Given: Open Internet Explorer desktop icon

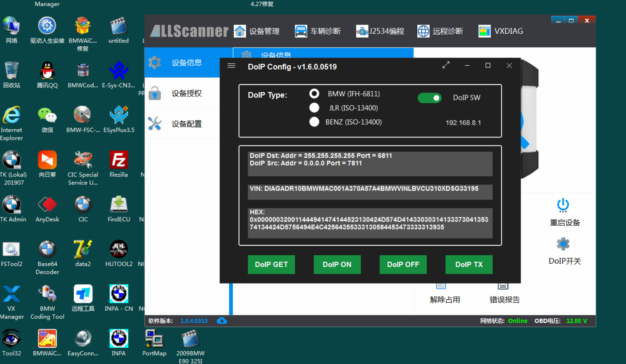Looking at the screenshot, I should tap(11, 123).
